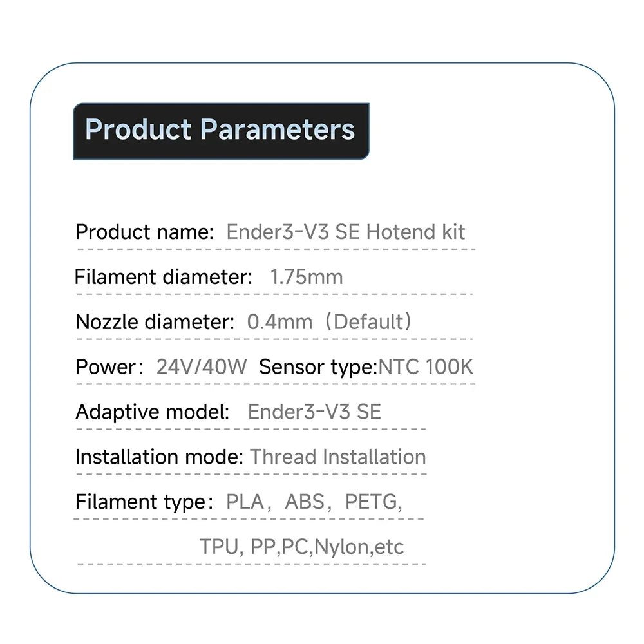Select the Filament type label
Viewport: 644px width, 644px height.
144,502
